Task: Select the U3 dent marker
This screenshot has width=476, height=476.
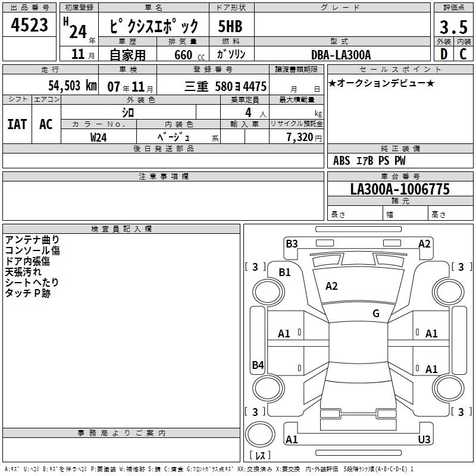Action: 424,440
